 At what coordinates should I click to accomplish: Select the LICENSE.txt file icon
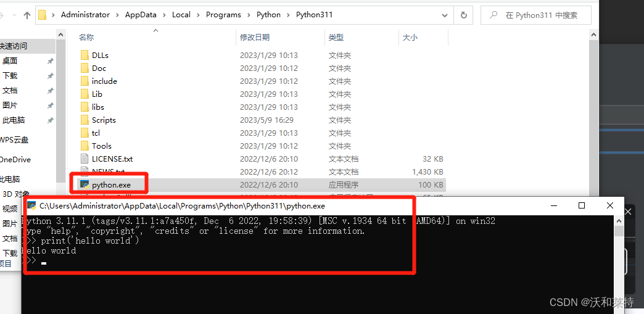tap(85, 159)
